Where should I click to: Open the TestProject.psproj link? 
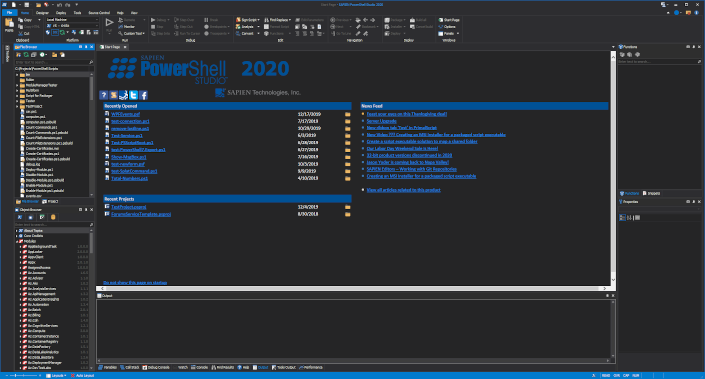[x=129, y=207]
